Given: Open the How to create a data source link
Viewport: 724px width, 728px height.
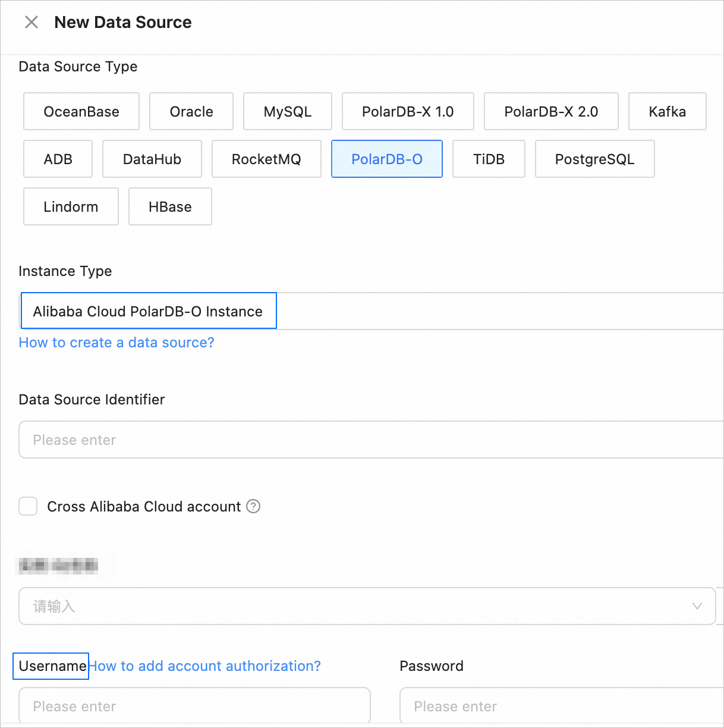Looking at the screenshot, I should (117, 343).
